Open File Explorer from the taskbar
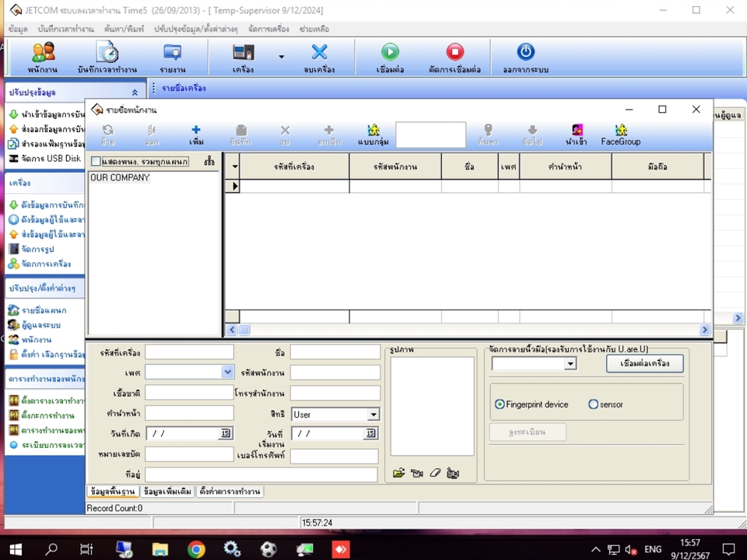 (160, 549)
